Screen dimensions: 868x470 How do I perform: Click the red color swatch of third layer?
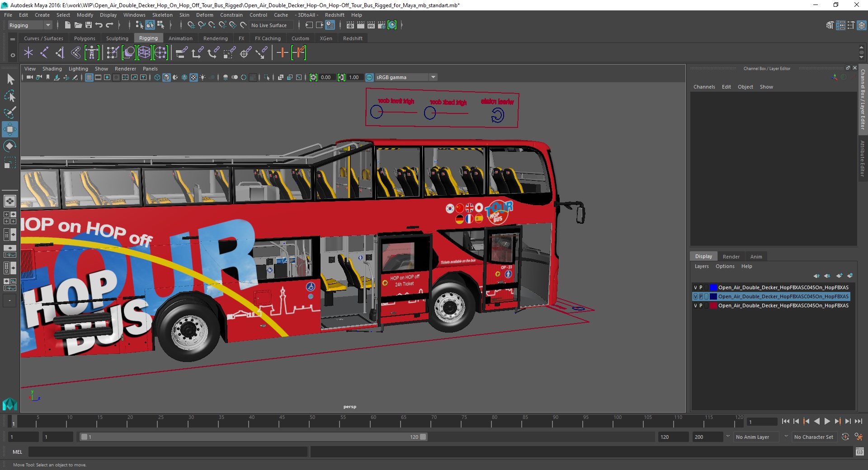pyautogui.click(x=713, y=305)
